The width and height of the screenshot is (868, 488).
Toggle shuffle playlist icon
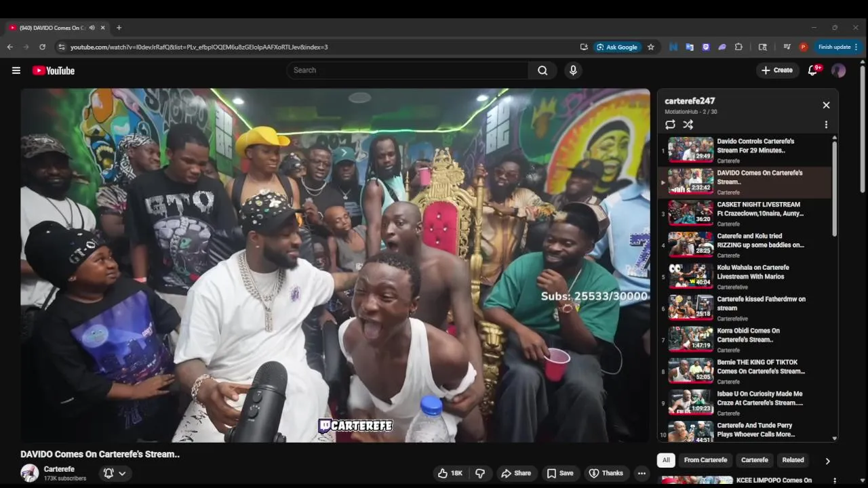point(688,125)
